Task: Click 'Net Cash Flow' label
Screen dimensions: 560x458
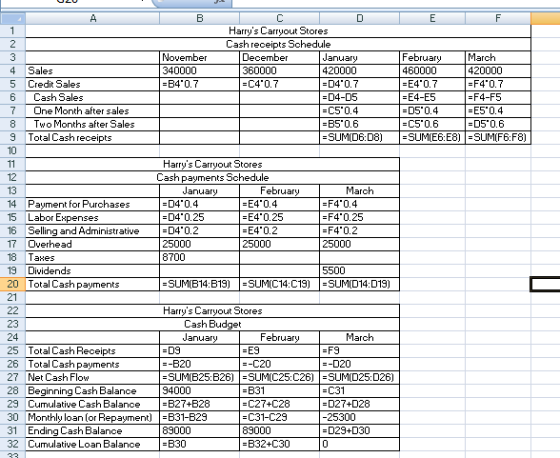Action: (92, 377)
